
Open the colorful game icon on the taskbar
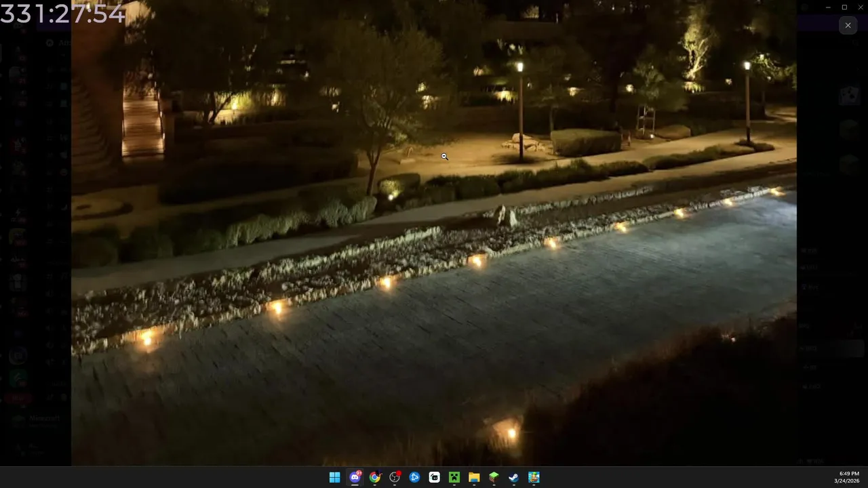534,477
